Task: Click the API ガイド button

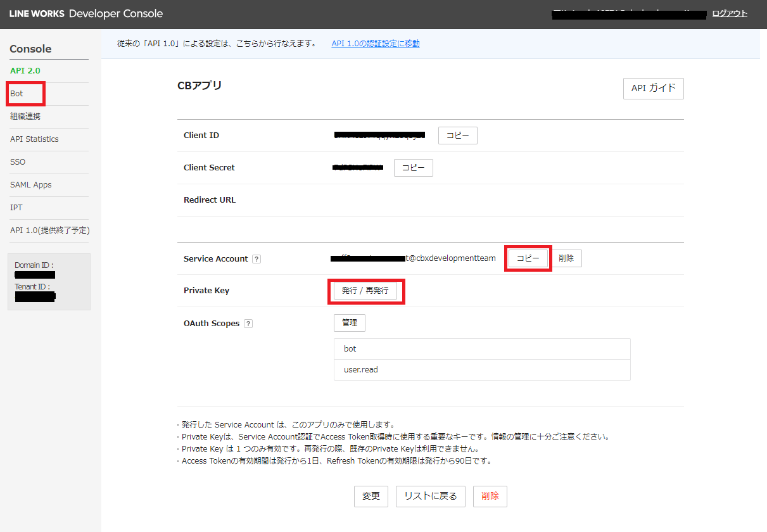Action: (x=653, y=89)
